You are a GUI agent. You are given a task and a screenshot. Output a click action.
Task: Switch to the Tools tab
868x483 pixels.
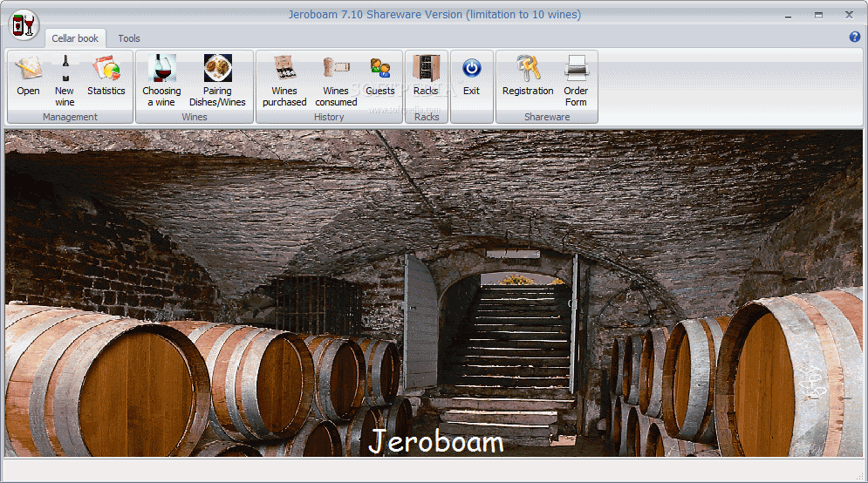click(x=129, y=38)
